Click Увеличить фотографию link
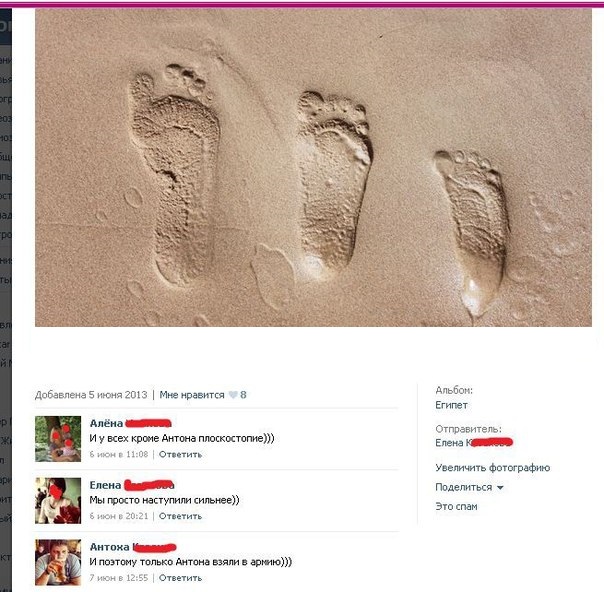The height and width of the screenshot is (592, 604). tap(493, 468)
